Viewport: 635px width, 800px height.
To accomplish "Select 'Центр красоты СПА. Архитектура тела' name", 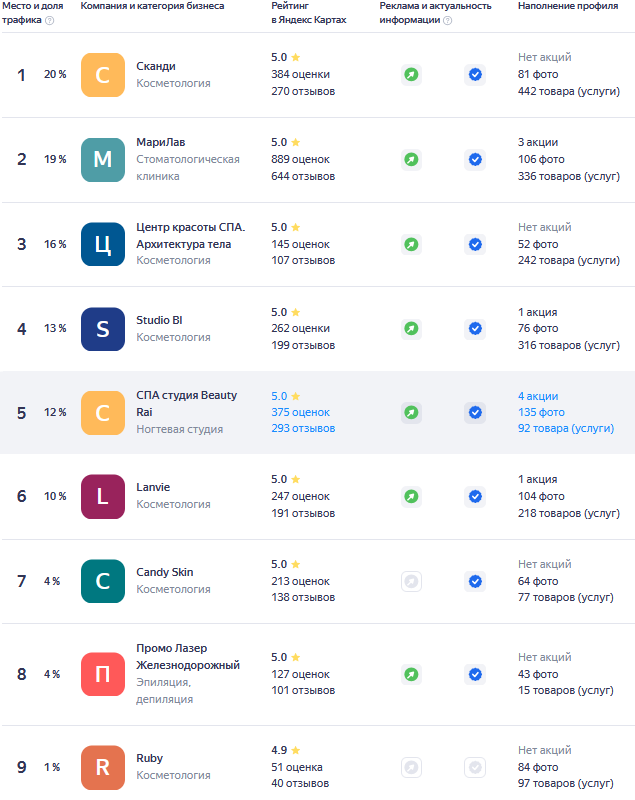I will pyautogui.click(x=191, y=236).
